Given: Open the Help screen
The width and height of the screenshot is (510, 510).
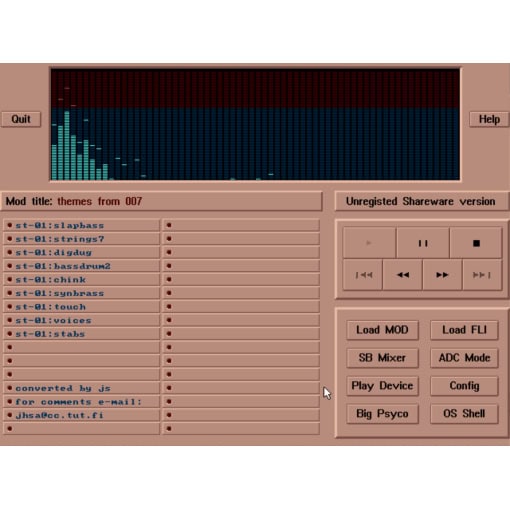Looking at the screenshot, I should coord(489,119).
